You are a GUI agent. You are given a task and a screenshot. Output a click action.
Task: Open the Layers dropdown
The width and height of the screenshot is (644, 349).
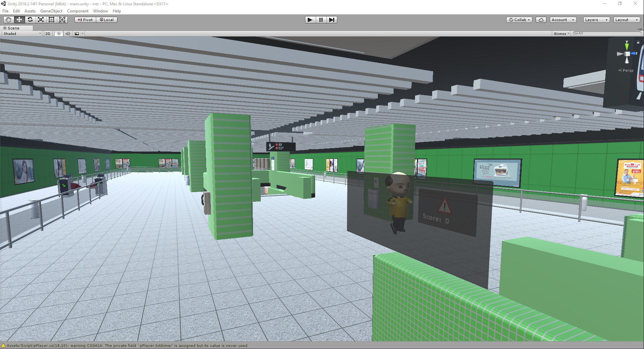pyautogui.click(x=596, y=20)
